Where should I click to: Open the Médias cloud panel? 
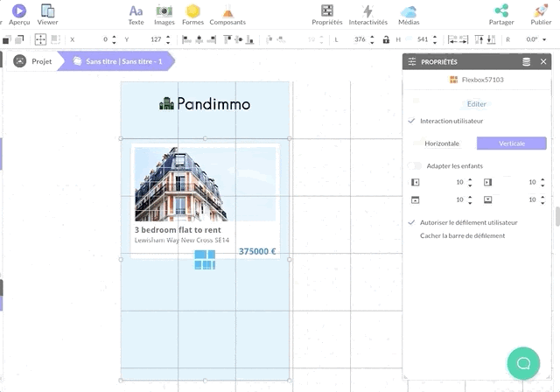click(408, 13)
